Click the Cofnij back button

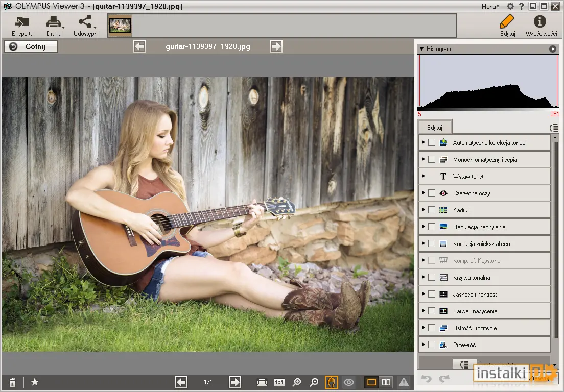click(31, 46)
